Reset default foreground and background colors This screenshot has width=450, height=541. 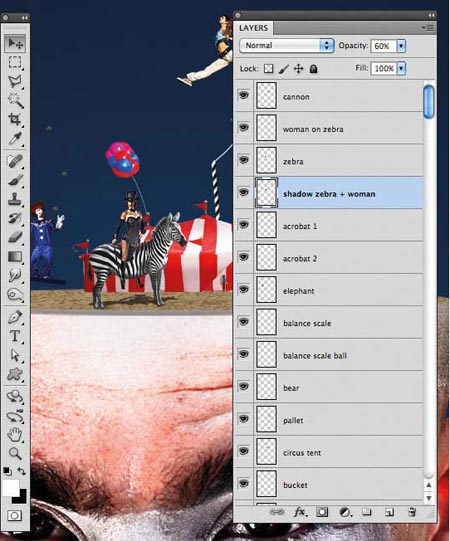[x=7, y=471]
